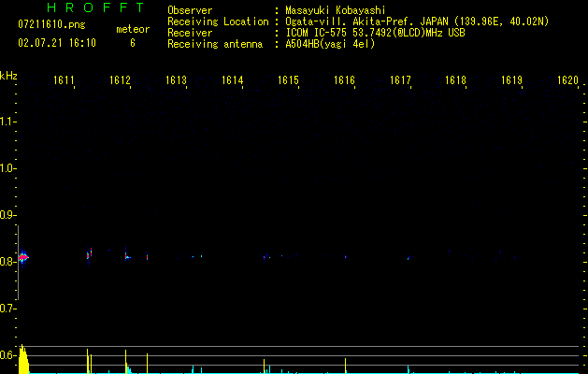Click the Receiving Location label
588x374 pixels.
coord(218,22)
